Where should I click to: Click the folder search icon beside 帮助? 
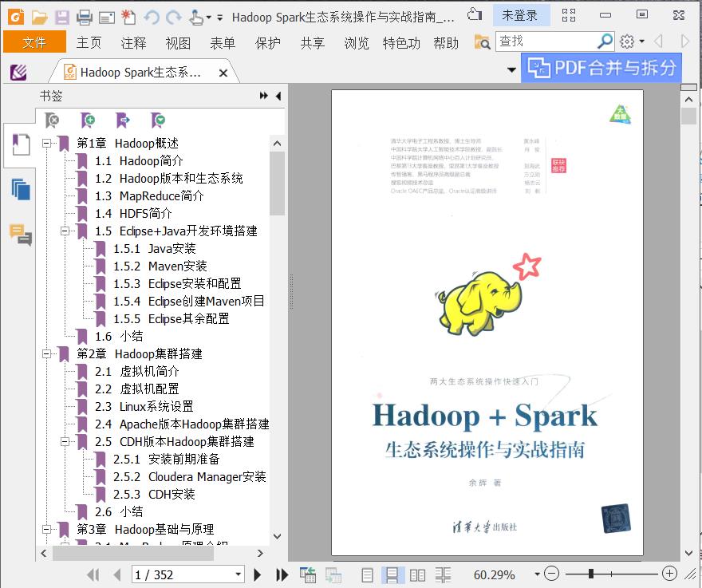482,42
